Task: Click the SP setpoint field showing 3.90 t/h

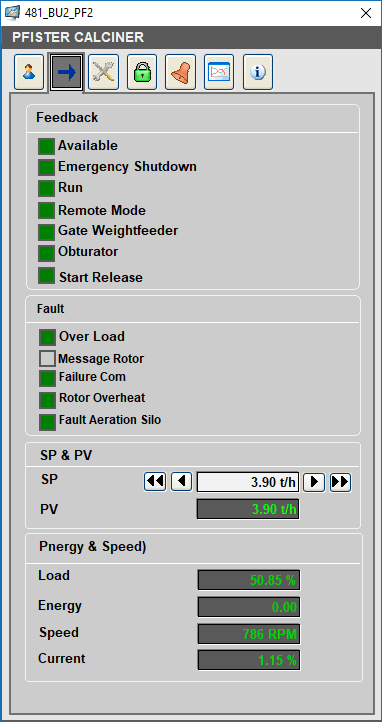Action: (x=248, y=482)
